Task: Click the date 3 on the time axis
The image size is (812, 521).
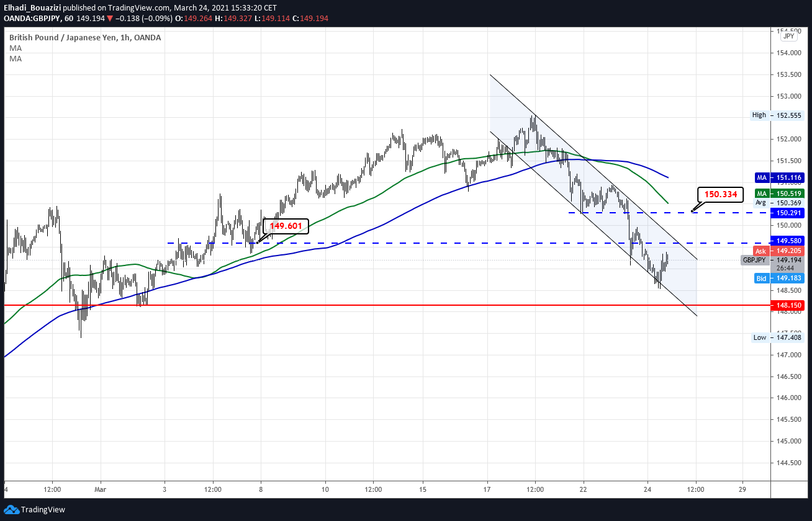Action: (x=165, y=489)
